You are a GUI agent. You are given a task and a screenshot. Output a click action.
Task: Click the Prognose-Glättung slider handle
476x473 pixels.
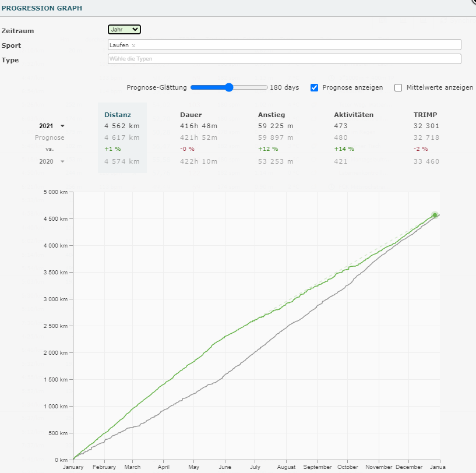(229, 87)
